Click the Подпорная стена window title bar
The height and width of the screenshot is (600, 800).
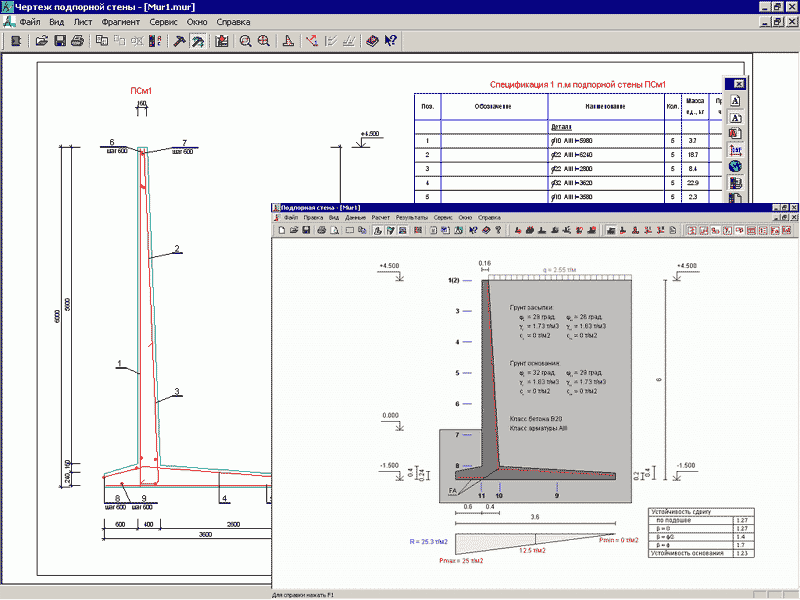500,206
